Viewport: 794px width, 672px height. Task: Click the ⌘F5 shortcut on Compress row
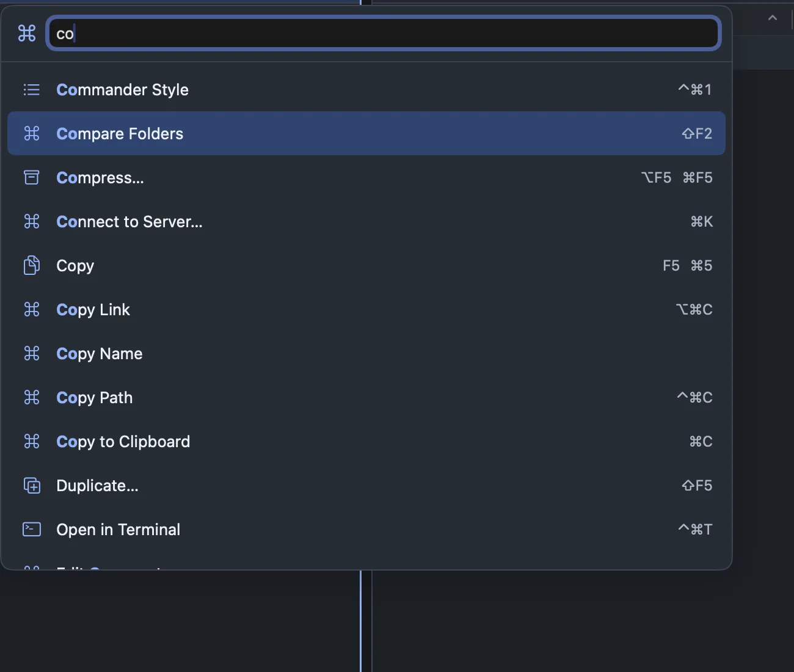point(697,177)
